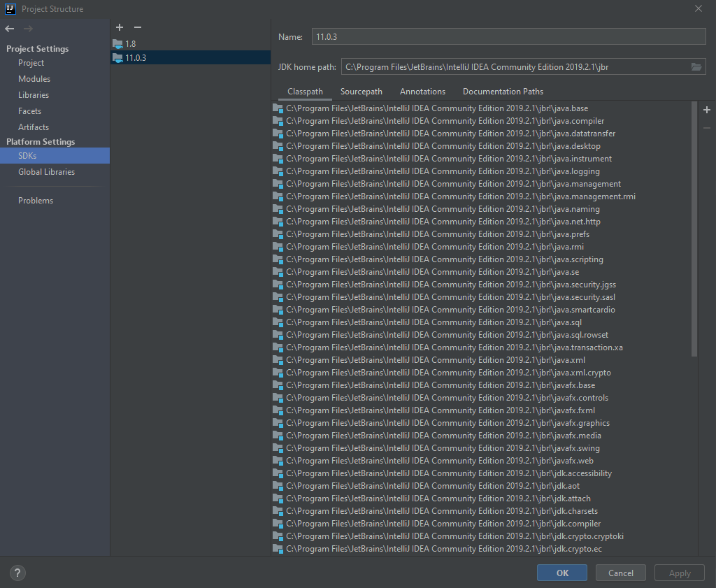Screen dimensions: 716x588
Task: Click the back navigation arrow
Action: (10, 29)
